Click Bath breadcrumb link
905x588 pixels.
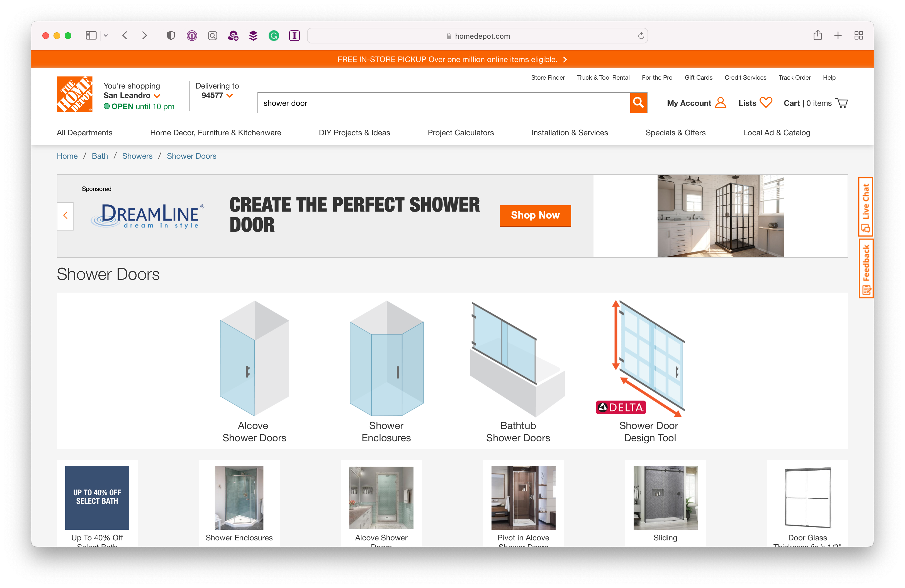100,156
